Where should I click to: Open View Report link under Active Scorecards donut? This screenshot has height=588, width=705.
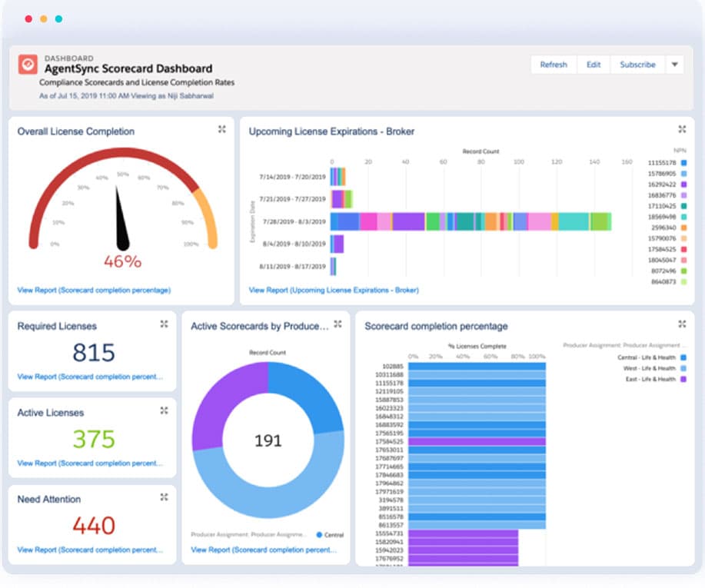tap(264, 550)
